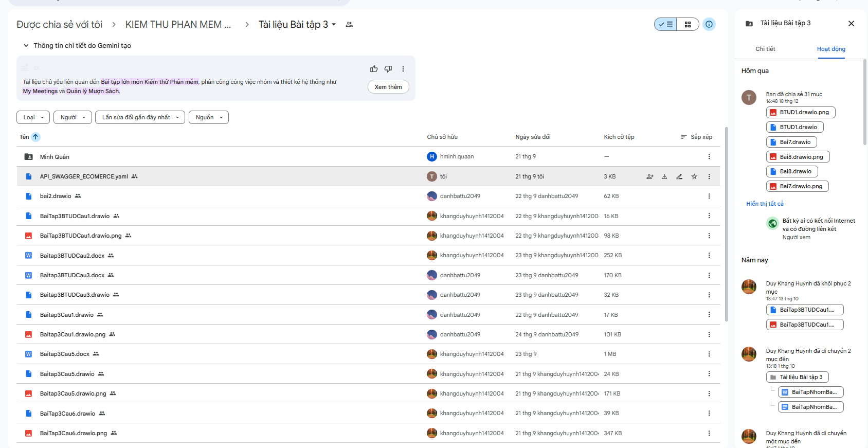Open the Nguồn filter dropdown
The image size is (868, 448).
coord(208,117)
